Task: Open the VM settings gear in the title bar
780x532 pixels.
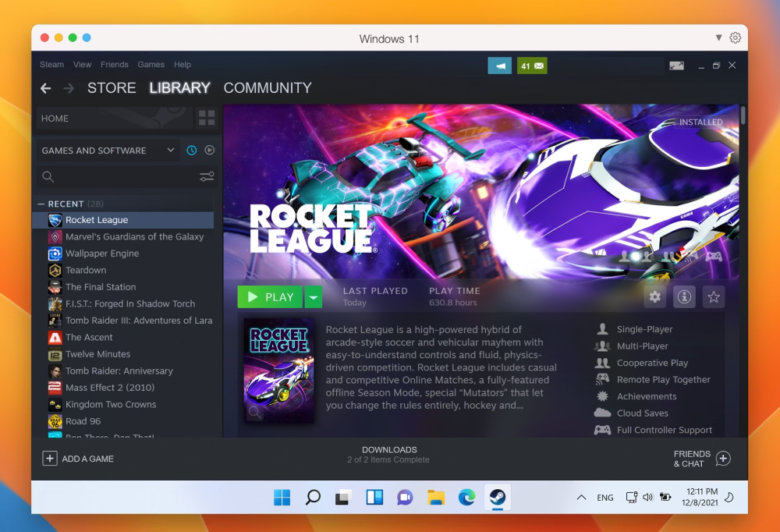Action: pos(736,37)
